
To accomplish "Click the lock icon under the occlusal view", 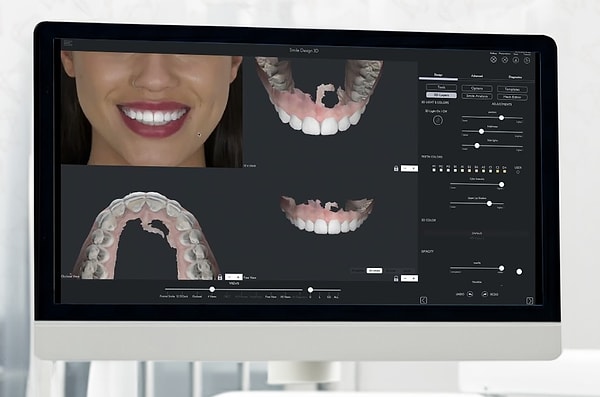I will [x=220, y=277].
